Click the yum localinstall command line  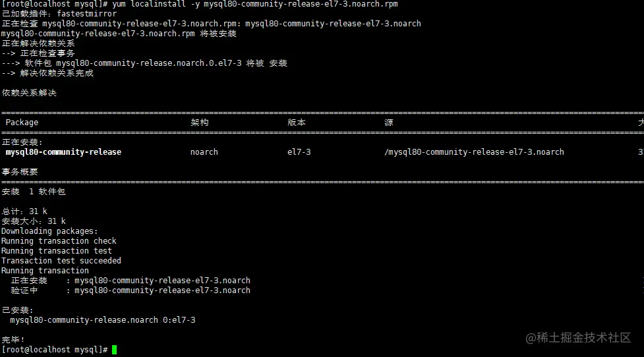[x=200, y=4]
